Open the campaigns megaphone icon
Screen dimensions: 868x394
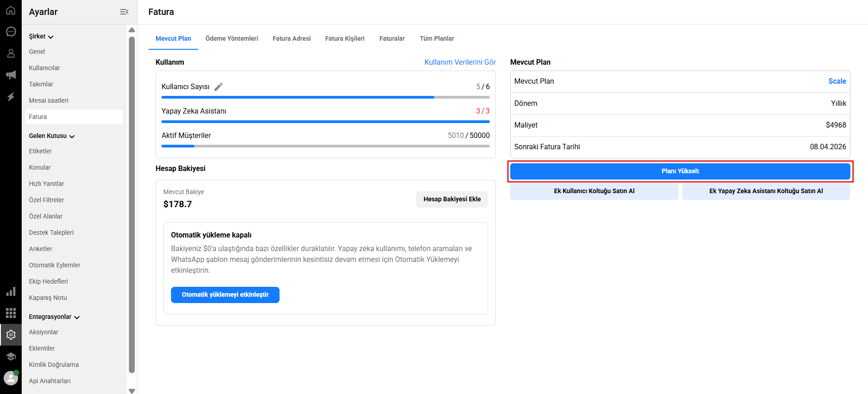click(11, 75)
